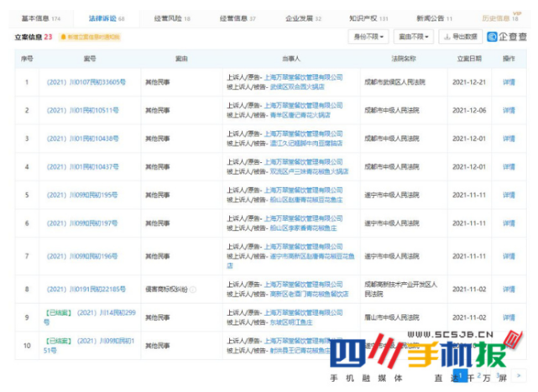Image resolution: width=538 pixels, height=392 pixels.
Task: Click the 法院名称 column header
Action: 404,59
